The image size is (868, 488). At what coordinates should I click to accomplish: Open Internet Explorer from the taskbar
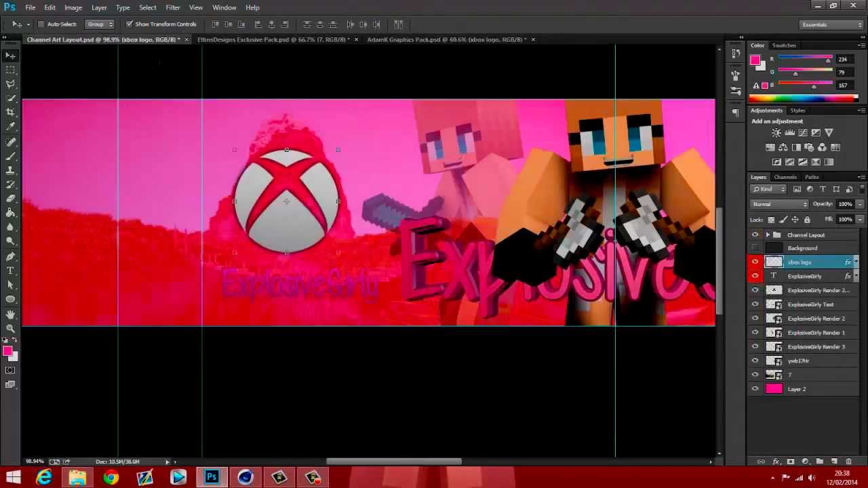pos(44,478)
